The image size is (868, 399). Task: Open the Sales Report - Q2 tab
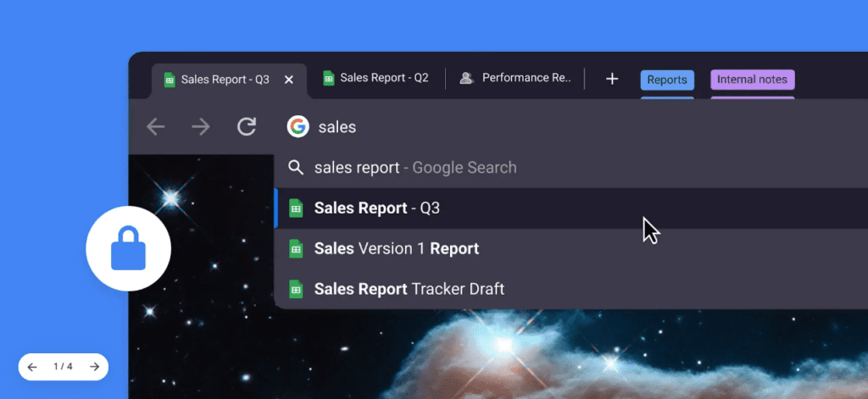[x=376, y=78]
